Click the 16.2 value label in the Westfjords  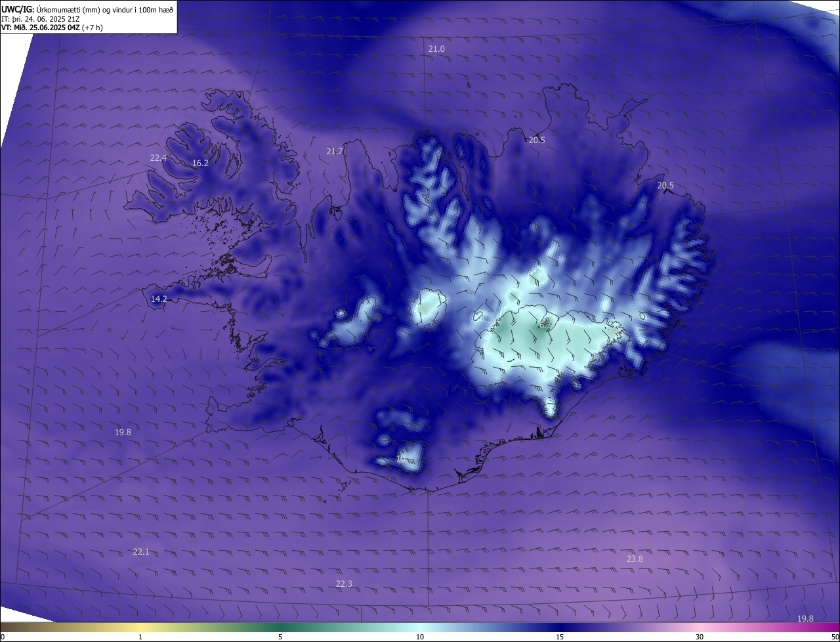(x=200, y=163)
